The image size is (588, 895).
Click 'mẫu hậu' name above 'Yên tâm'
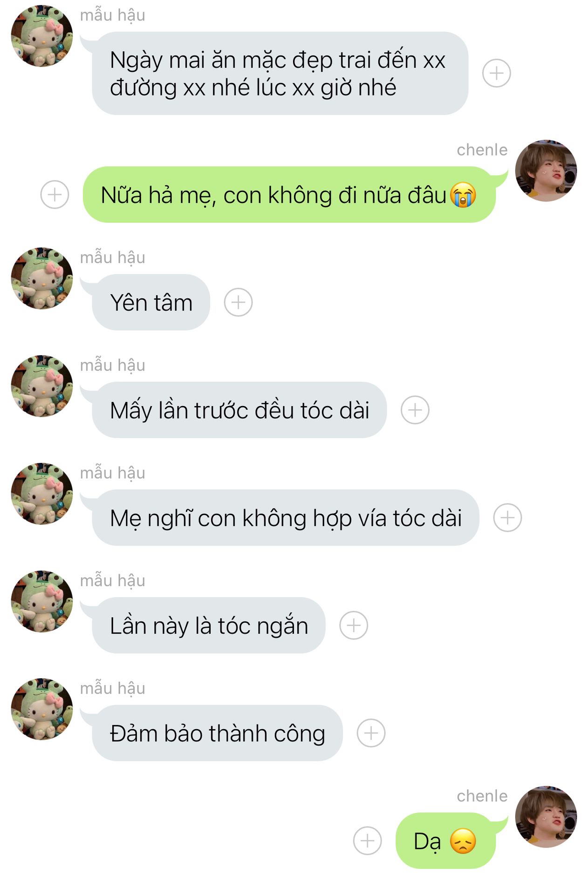point(113,257)
